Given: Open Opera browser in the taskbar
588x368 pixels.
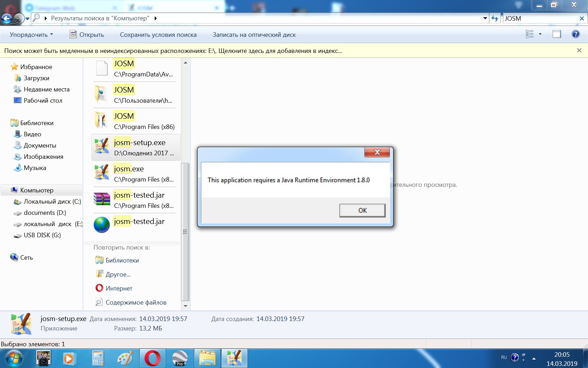Looking at the screenshot, I should click(x=152, y=358).
